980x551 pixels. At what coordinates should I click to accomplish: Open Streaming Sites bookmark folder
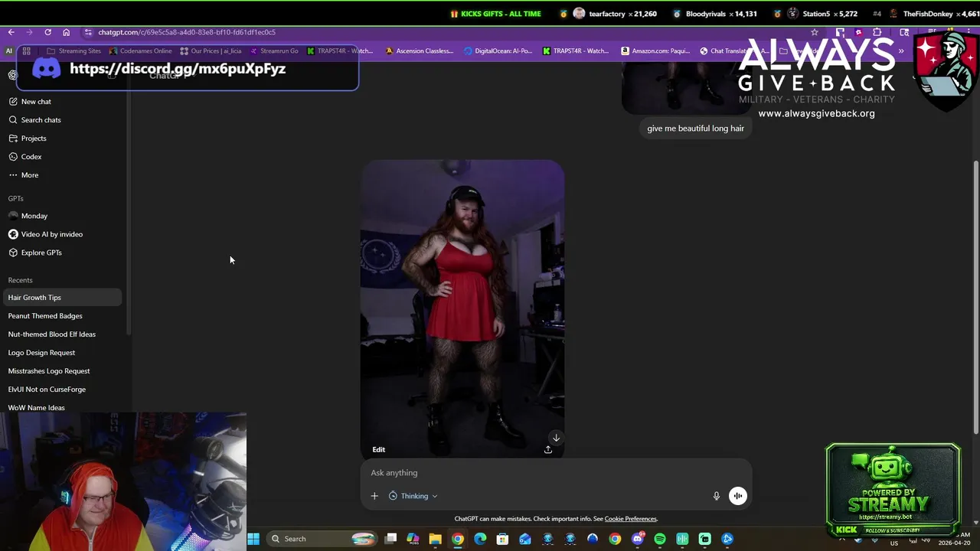(x=73, y=51)
